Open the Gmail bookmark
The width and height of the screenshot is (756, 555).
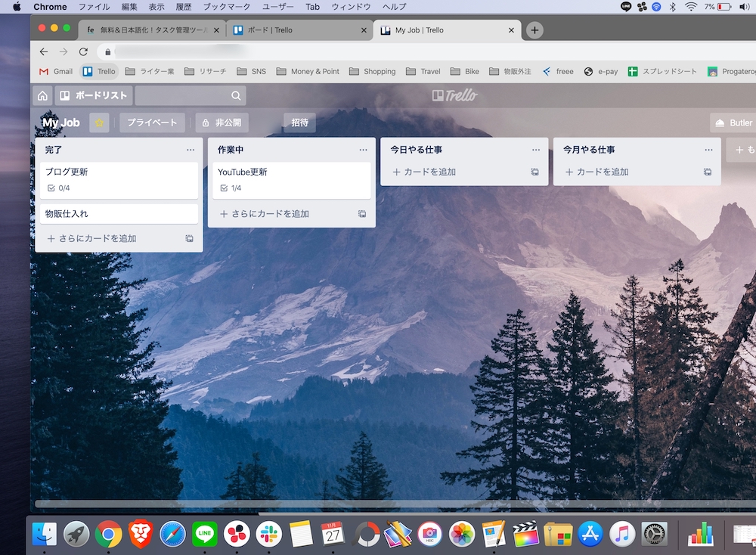point(56,71)
